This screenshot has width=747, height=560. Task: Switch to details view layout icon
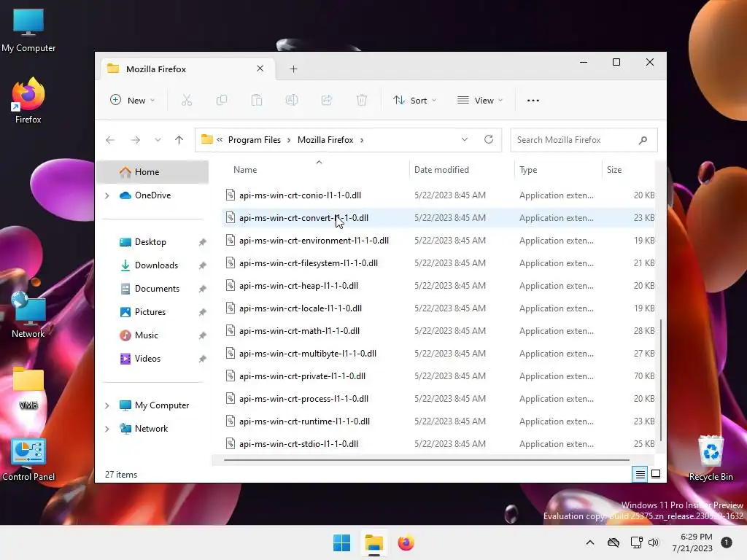coord(640,474)
